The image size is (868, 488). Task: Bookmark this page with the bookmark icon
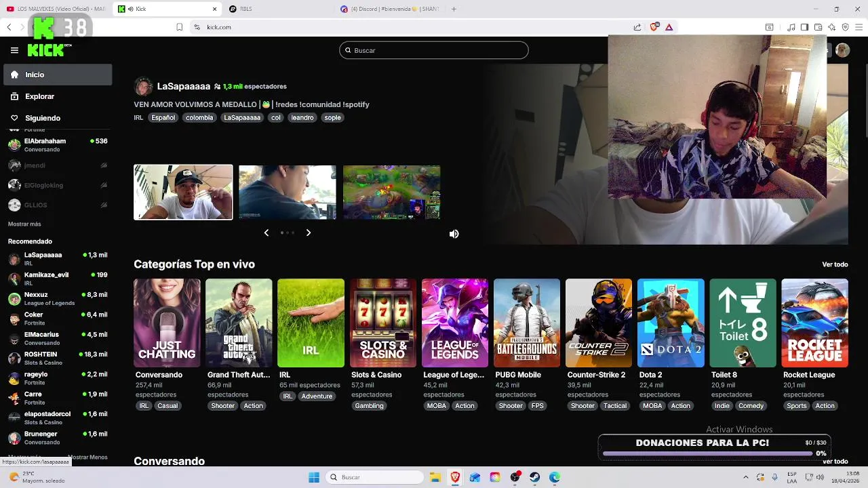click(x=180, y=27)
